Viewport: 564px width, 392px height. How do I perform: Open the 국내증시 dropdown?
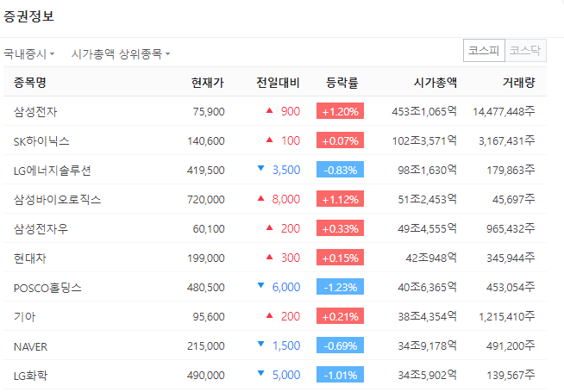(28, 54)
